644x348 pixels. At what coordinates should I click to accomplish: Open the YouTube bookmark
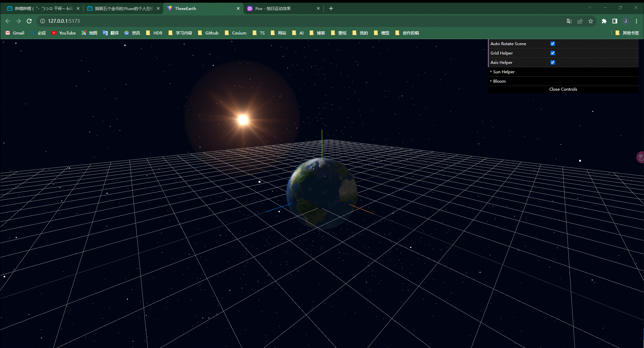[63, 33]
